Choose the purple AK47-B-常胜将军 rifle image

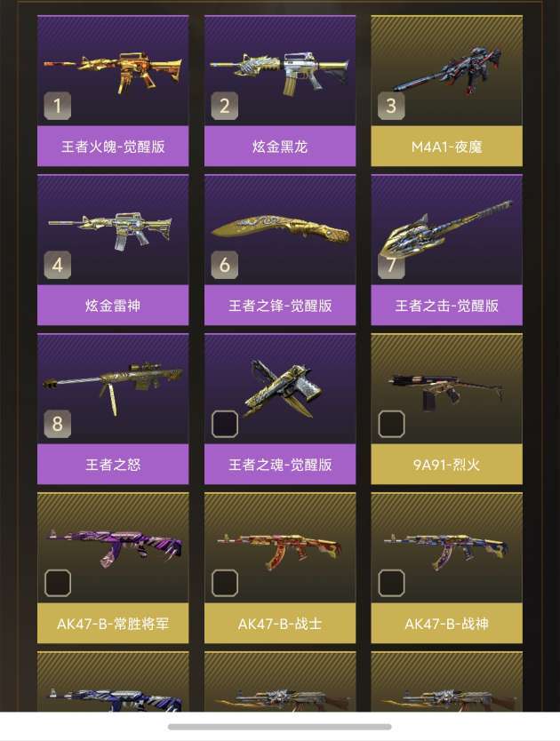pos(113,546)
